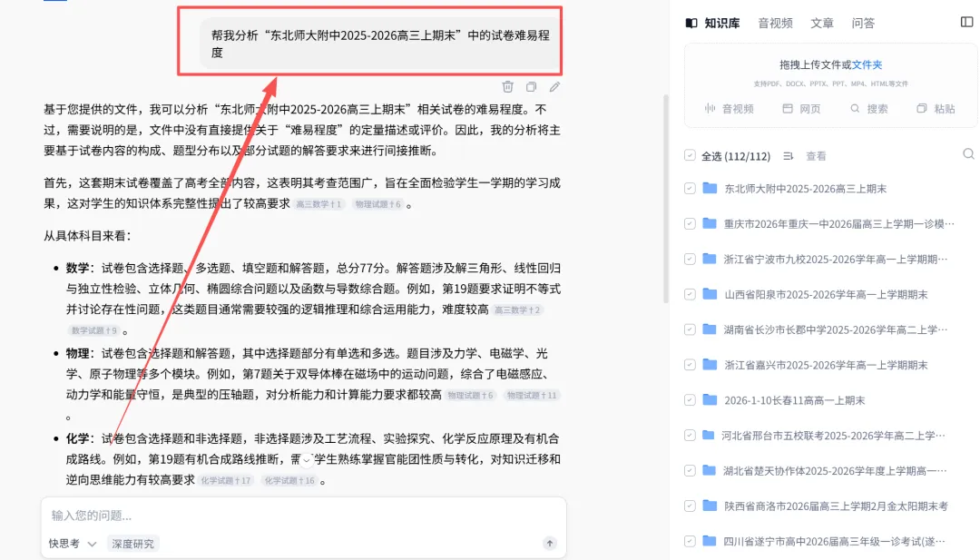Uncheck the 山西省阳泉市 checkbox
Viewport: 980px width, 560px height.
pos(690,294)
